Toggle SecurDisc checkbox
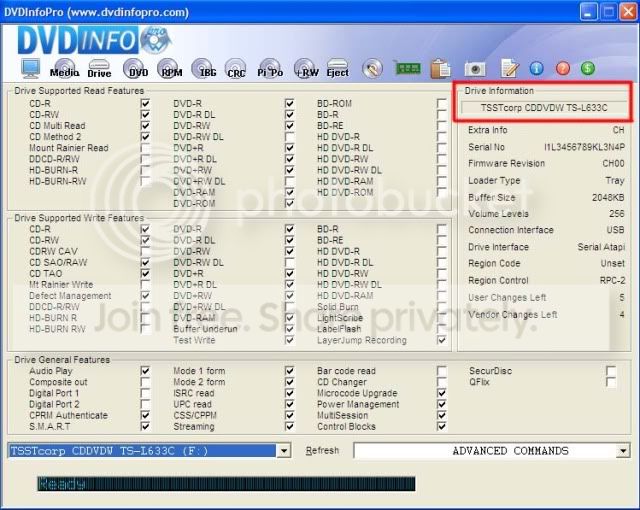This screenshot has width=640, height=510. pos(611,371)
